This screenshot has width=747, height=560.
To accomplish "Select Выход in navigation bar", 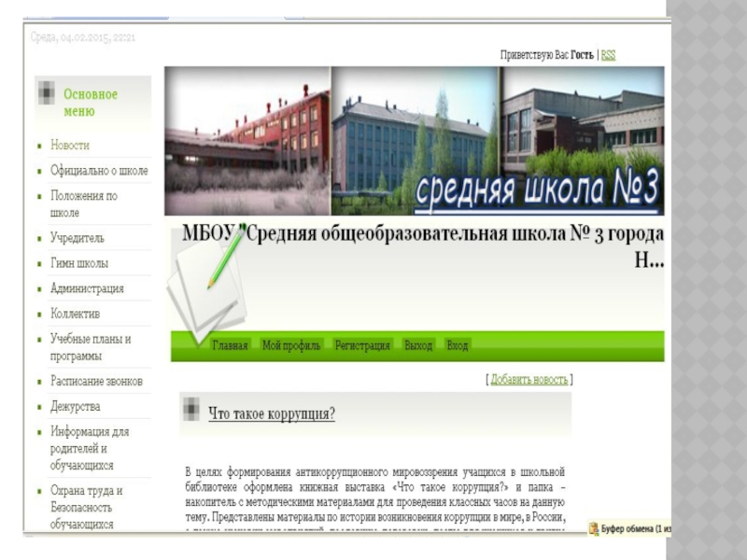I will [x=418, y=345].
